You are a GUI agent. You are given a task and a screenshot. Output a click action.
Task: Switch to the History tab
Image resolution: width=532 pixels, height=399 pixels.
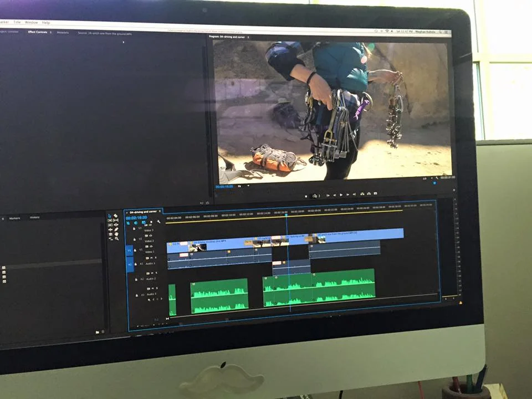tap(34, 217)
